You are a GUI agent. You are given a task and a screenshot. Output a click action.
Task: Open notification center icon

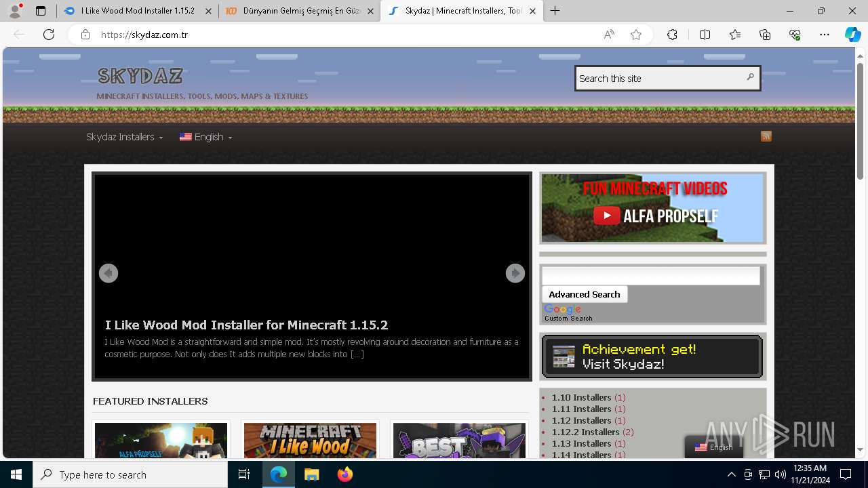846,474
